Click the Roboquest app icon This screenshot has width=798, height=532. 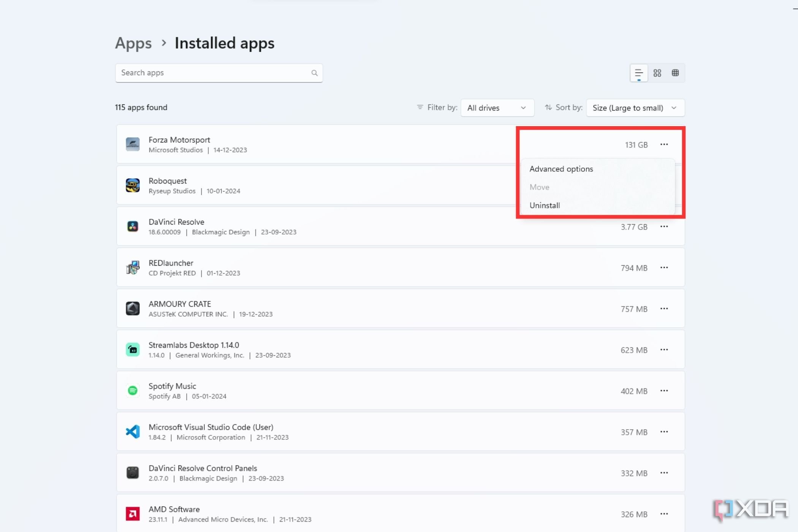click(x=132, y=185)
